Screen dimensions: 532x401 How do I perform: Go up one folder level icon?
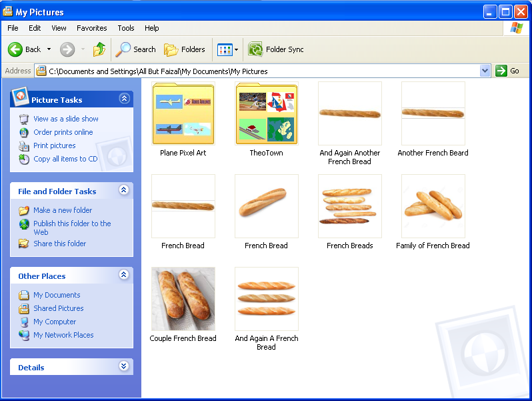(99, 49)
